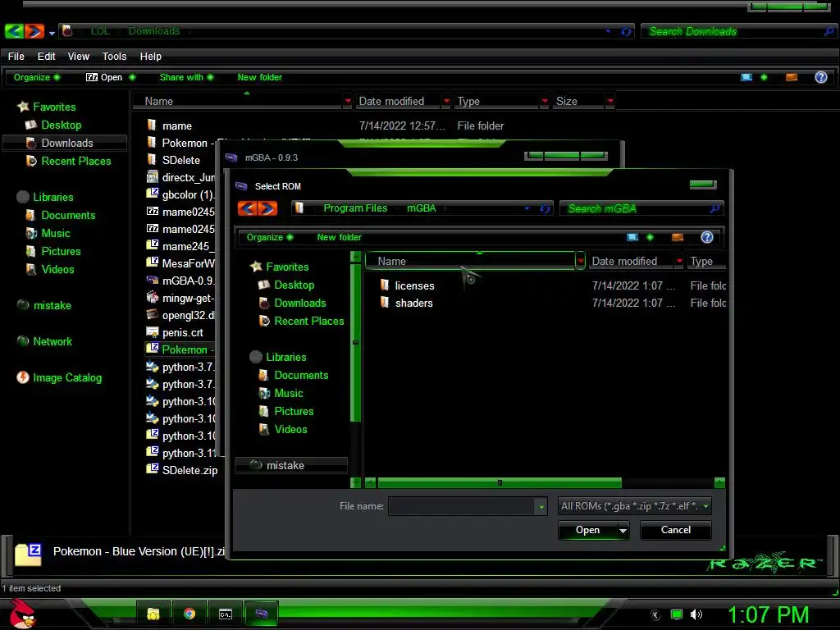The width and height of the screenshot is (840, 630).
Task: Refresh the mGBA folder in Select ROM dialog
Action: [545, 208]
